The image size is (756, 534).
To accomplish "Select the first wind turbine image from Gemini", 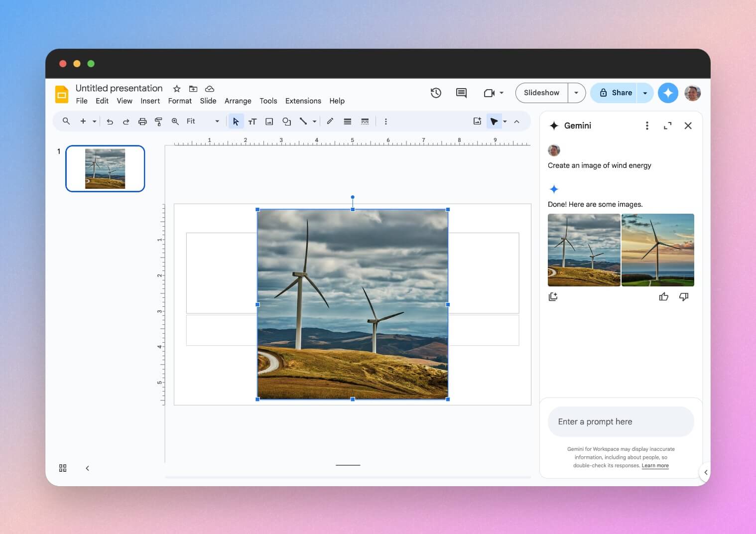I will pyautogui.click(x=583, y=250).
